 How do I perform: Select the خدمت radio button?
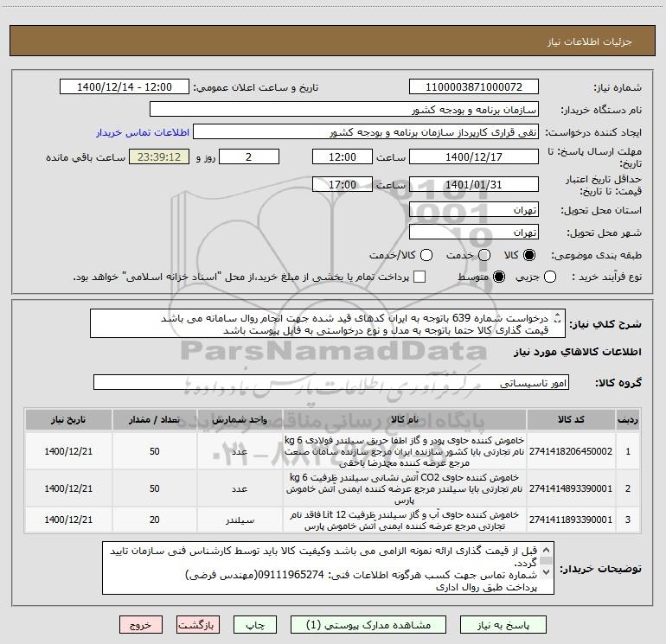pos(484,255)
